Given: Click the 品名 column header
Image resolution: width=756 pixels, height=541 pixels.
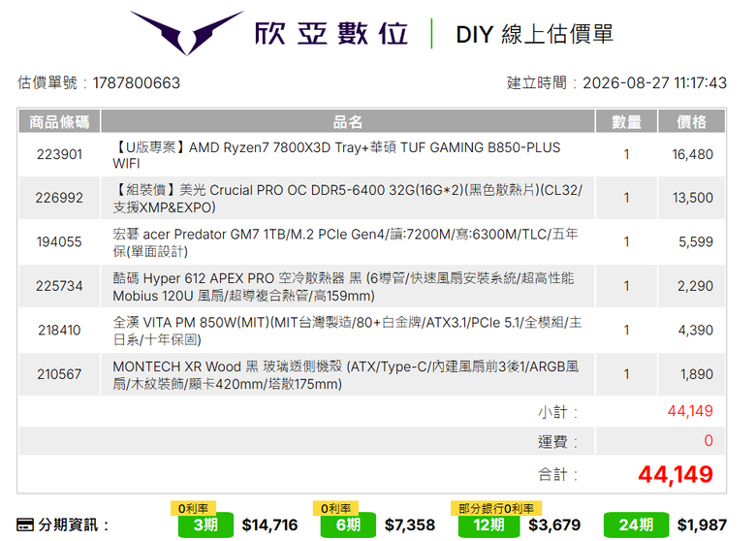Looking at the screenshot, I should point(348,121).
